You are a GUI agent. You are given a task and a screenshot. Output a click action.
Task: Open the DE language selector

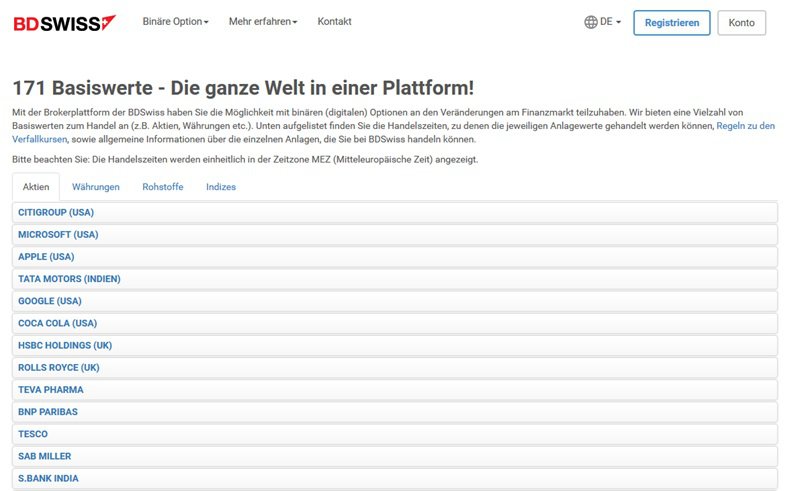click(610, 22)
